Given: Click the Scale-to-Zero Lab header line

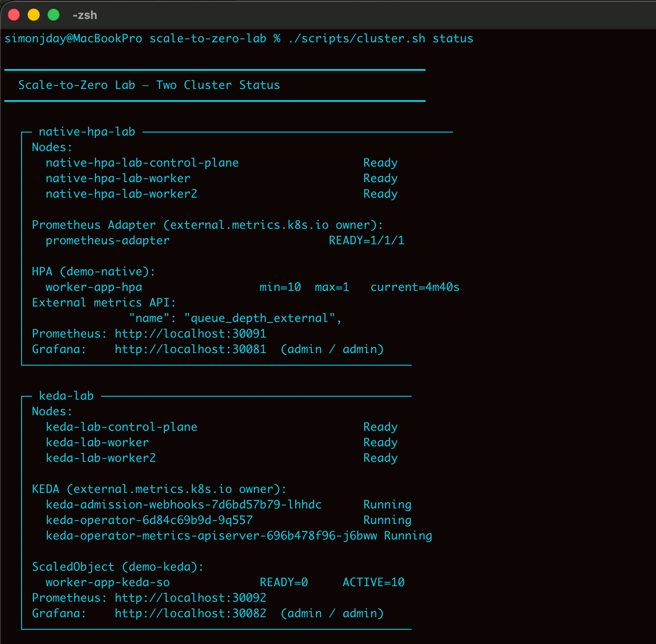Looking at the screenshot, I should (149, 85).
